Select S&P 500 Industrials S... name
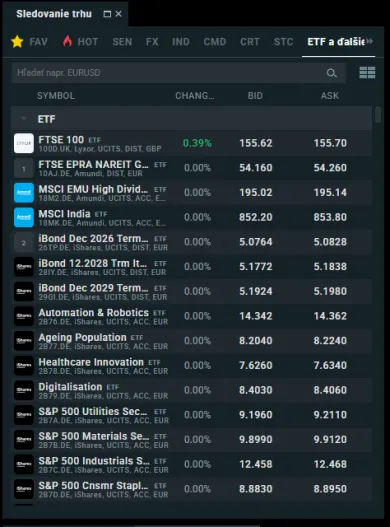Viewport: 390px width, 527px height. pyautogui.click(x=94, y=461)
